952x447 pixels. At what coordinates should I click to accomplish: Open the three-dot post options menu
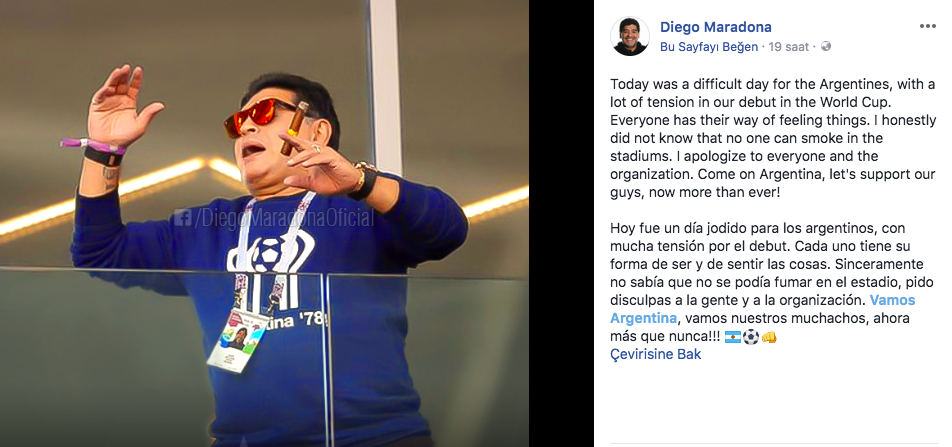[x=927, y=26]
